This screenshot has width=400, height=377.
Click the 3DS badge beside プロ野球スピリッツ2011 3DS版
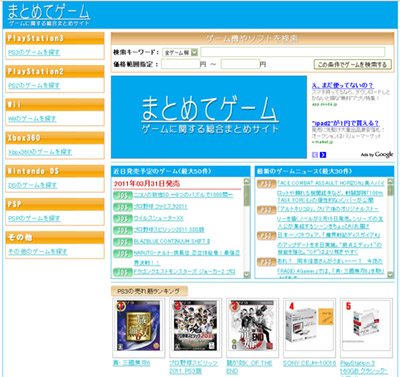pos(123,230)
